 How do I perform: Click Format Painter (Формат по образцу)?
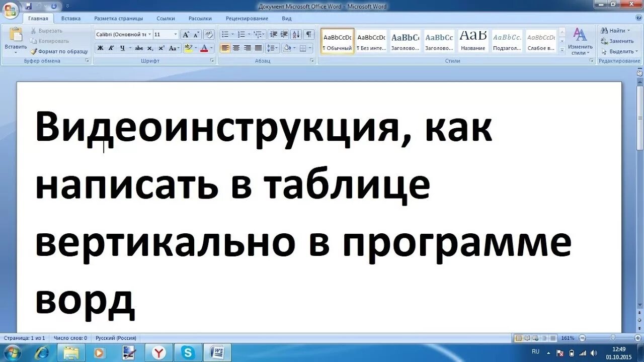coord(59,51)
